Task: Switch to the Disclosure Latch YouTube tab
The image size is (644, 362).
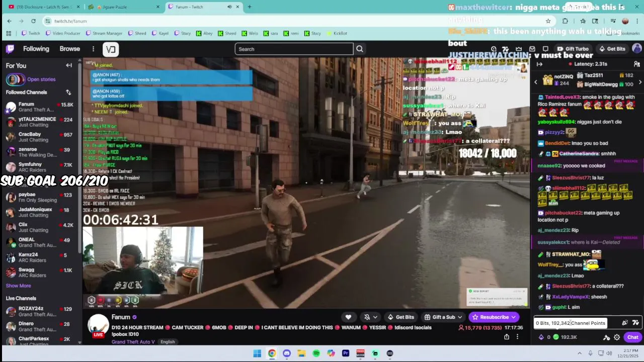Action: click(44, 7)
